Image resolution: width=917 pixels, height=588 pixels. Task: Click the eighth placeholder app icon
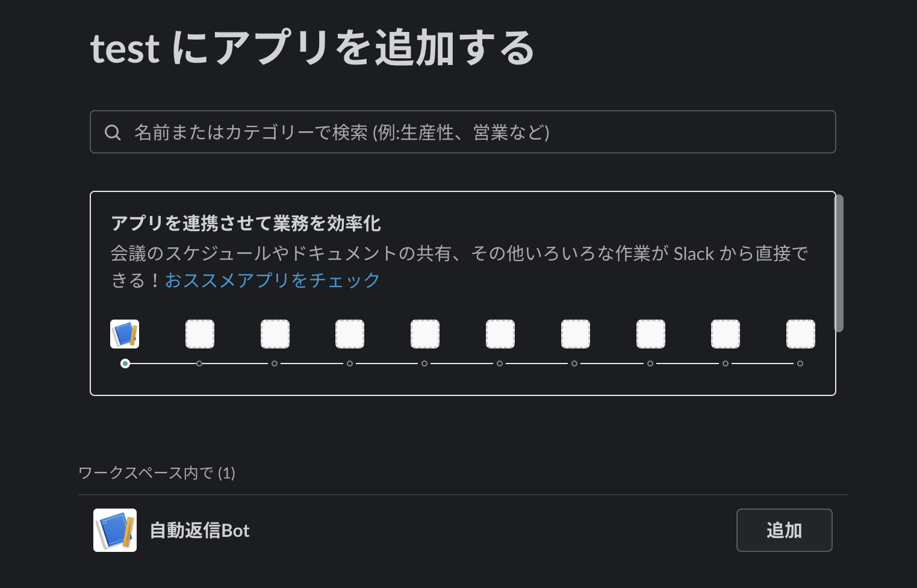650,333
